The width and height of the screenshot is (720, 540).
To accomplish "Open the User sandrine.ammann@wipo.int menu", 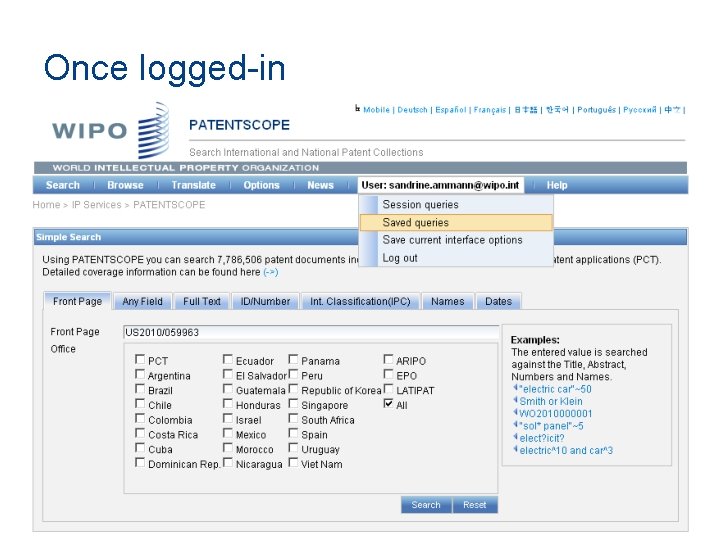I will [x=440, y=185].
